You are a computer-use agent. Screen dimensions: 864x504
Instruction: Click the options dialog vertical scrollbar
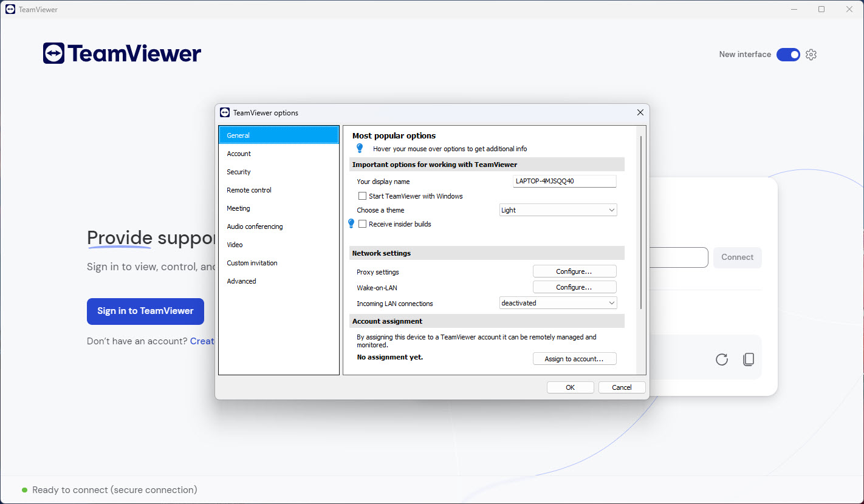click(x=641, y=222)
